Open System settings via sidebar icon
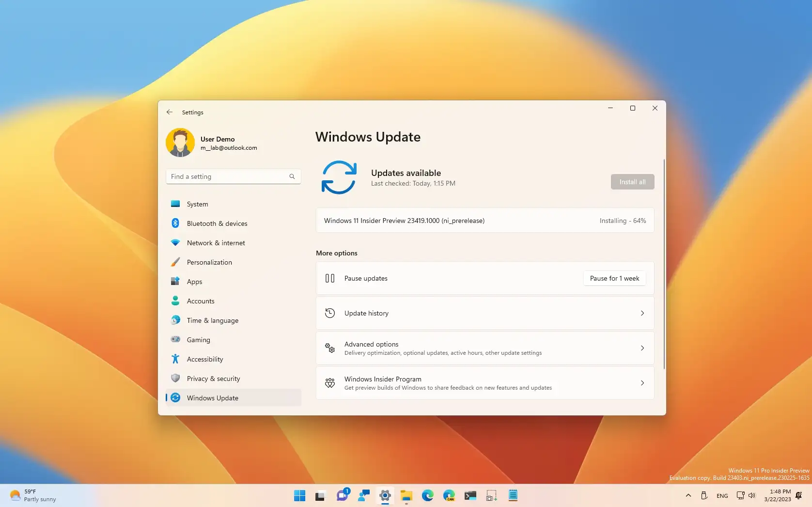This screenshot has height=507, width=812. tap(175, 204)
